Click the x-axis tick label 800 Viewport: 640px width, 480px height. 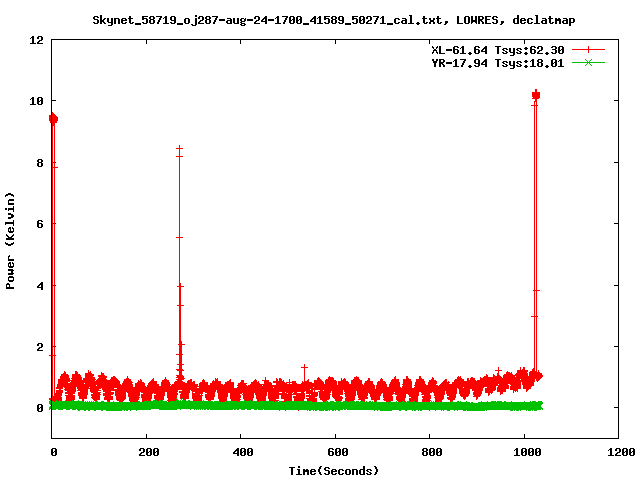click(x=432, y=452)
